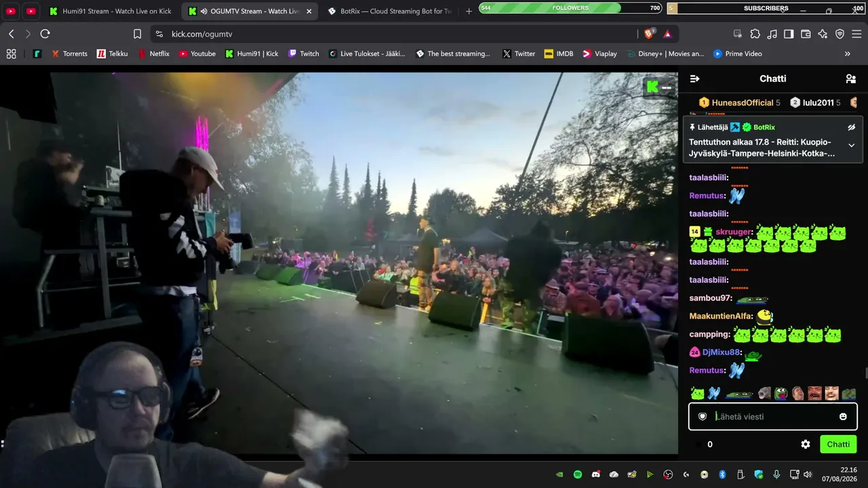The height and width of the screenshot is (488, 868).
Task: Open the Torrents bookmark
Action: [x=69, y=54]
